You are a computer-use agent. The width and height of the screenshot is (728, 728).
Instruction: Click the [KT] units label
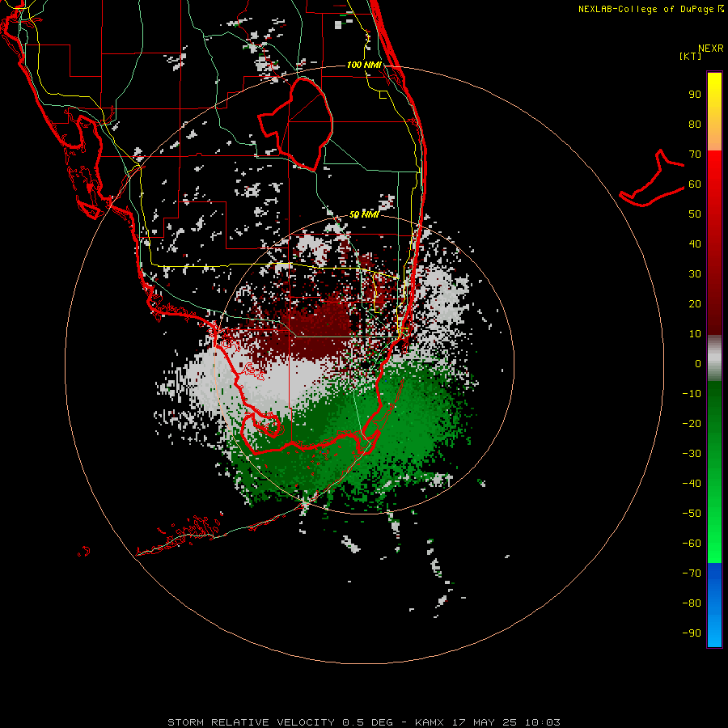(x=691, y=56)
